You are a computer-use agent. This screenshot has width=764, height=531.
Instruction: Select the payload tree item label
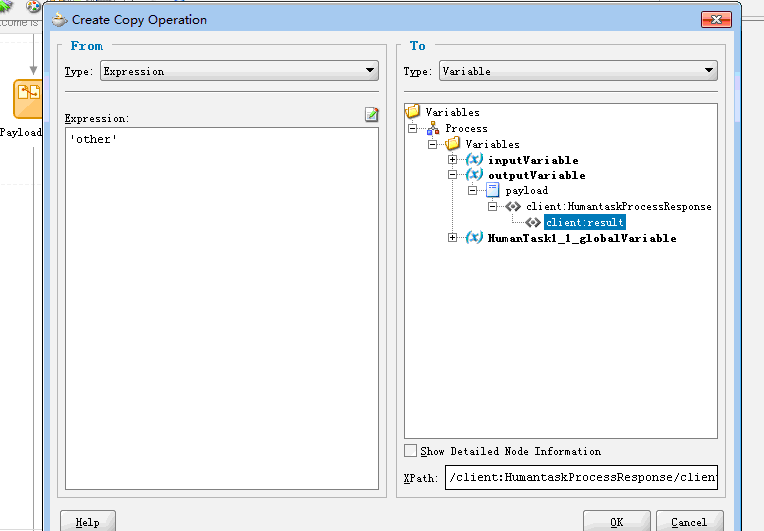(526, 190)
